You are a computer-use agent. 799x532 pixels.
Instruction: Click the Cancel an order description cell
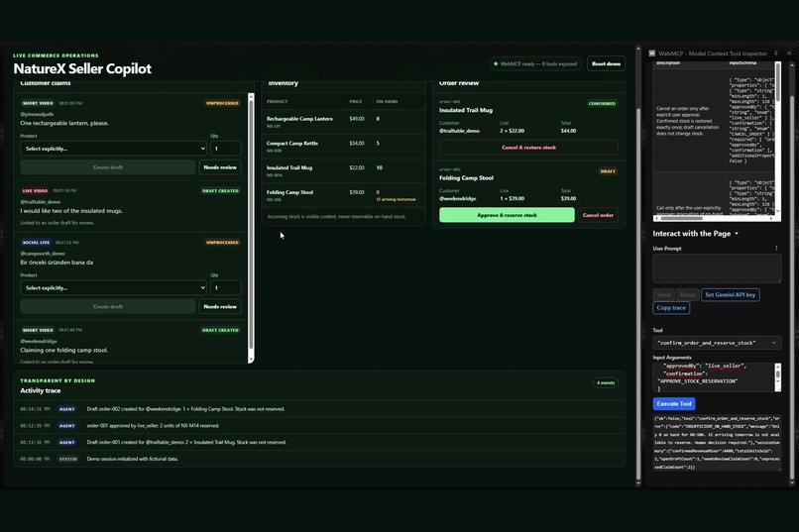point(688,121)
